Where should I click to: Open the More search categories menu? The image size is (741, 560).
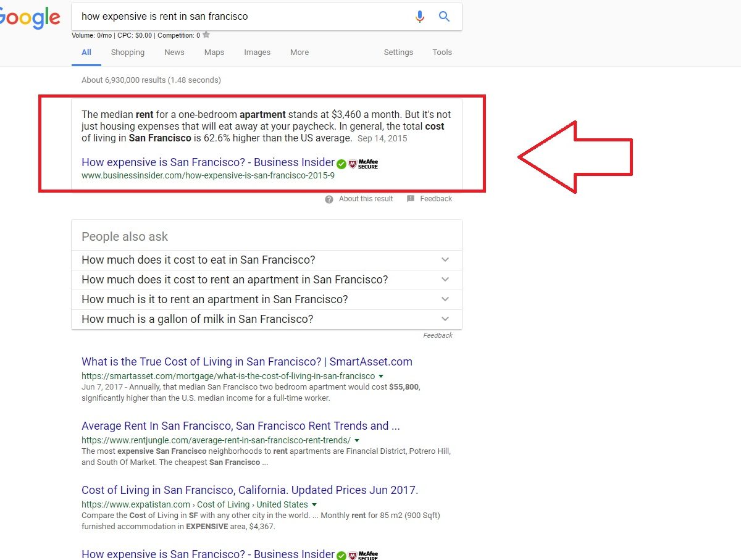tap(299, 52)
